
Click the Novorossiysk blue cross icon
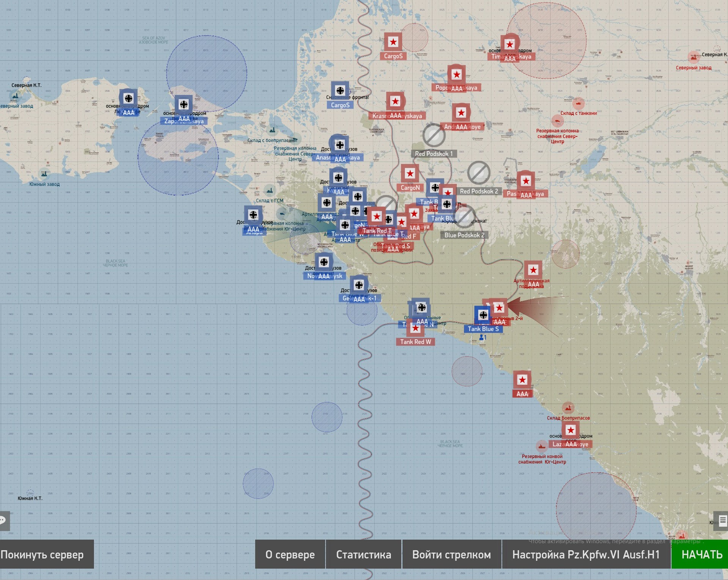pos(324,262)
